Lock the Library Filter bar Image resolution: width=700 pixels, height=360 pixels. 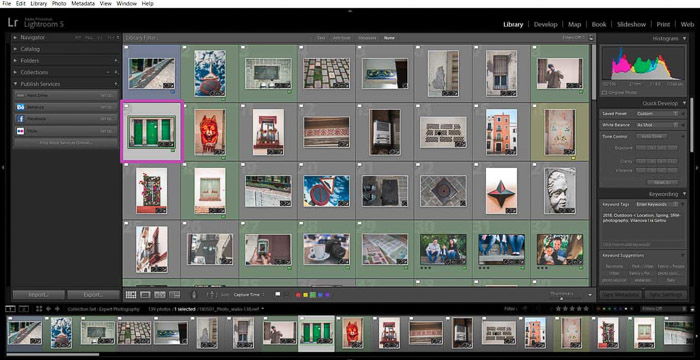click(592, 38)
